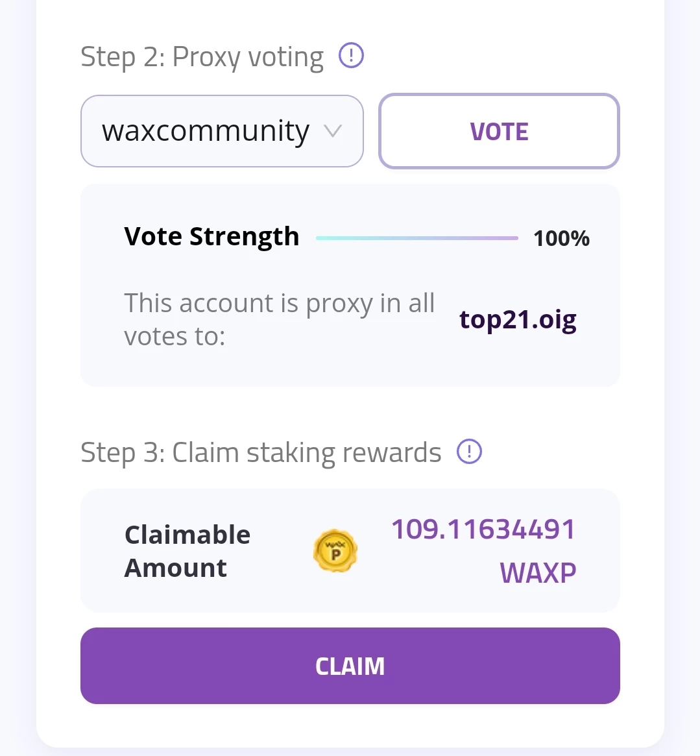This screenshot has height=756, width=700.
Task: Click the purple CLAIM button
Action: coord(350,666)
